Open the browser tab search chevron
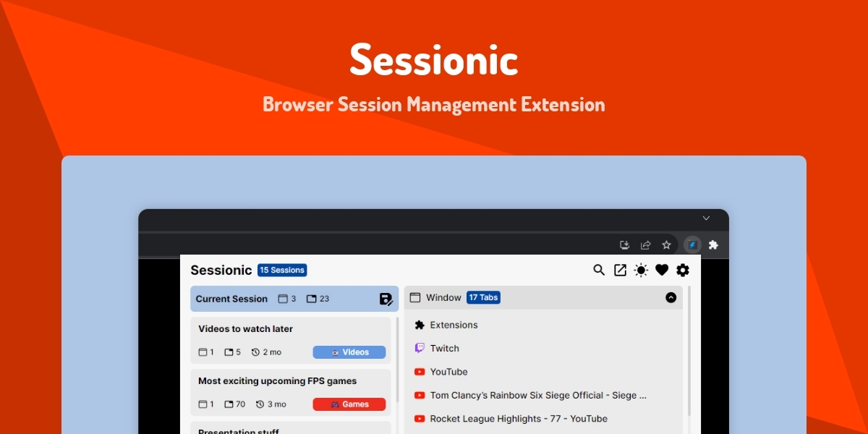Screen dimensions: 868x434 (707, 218)
